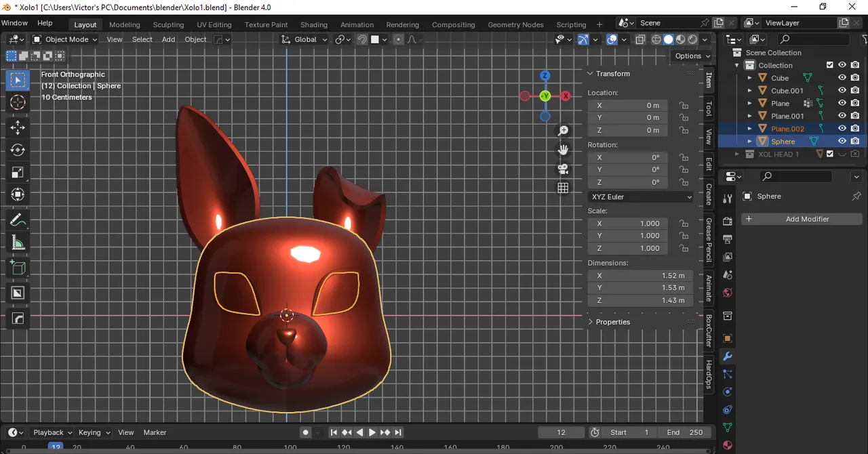Collapse the Collection tree in outliner
The width and height of the screenshot is (868, 454).
(737, 65)
